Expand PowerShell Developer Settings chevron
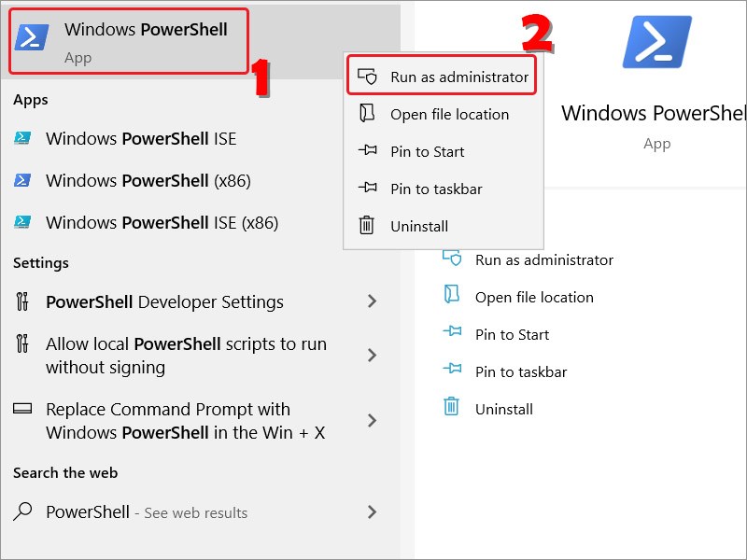 pyautogui.click(x=372, y=301)
